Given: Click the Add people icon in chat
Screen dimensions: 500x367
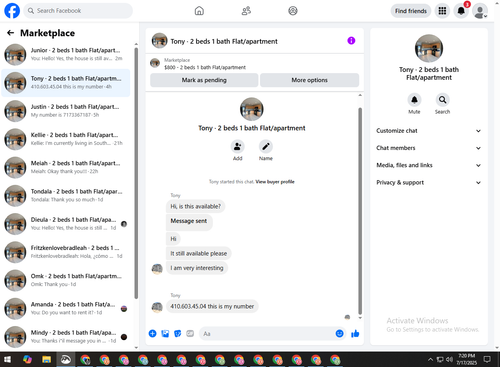Looking at the screenshot, I should 237,147.
